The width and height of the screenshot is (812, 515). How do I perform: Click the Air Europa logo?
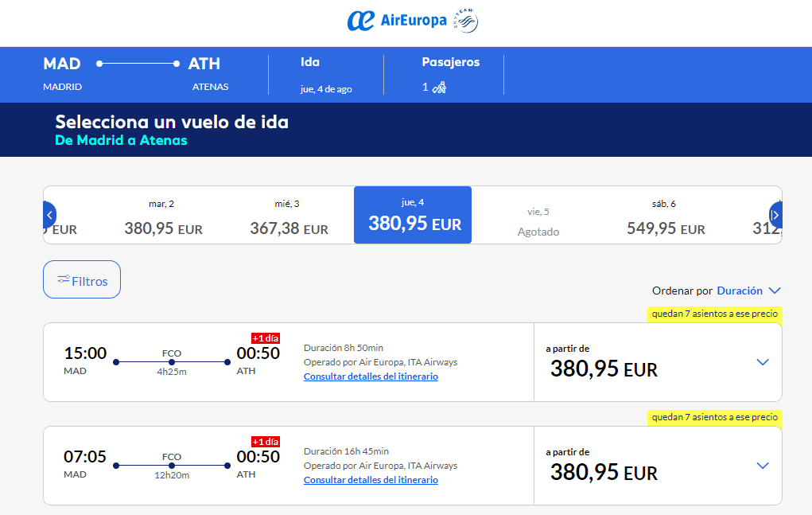(397, 21)
